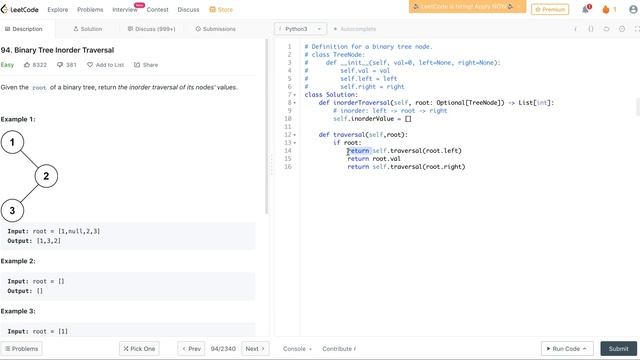Open the user profile avatar
This screenshot has width=640, height=360.
(x=633, y=9)
